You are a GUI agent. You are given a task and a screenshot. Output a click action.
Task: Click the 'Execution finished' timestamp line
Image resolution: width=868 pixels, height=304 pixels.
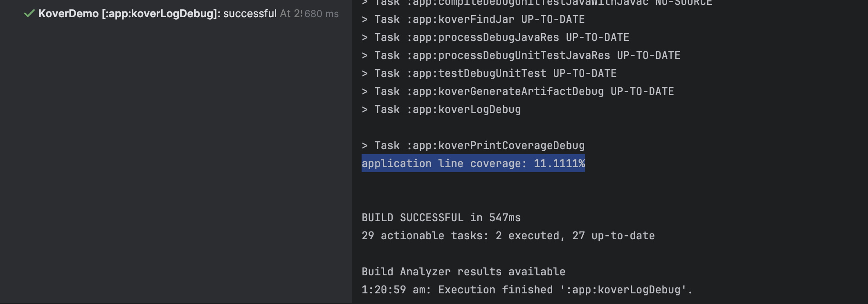(527, 290)
